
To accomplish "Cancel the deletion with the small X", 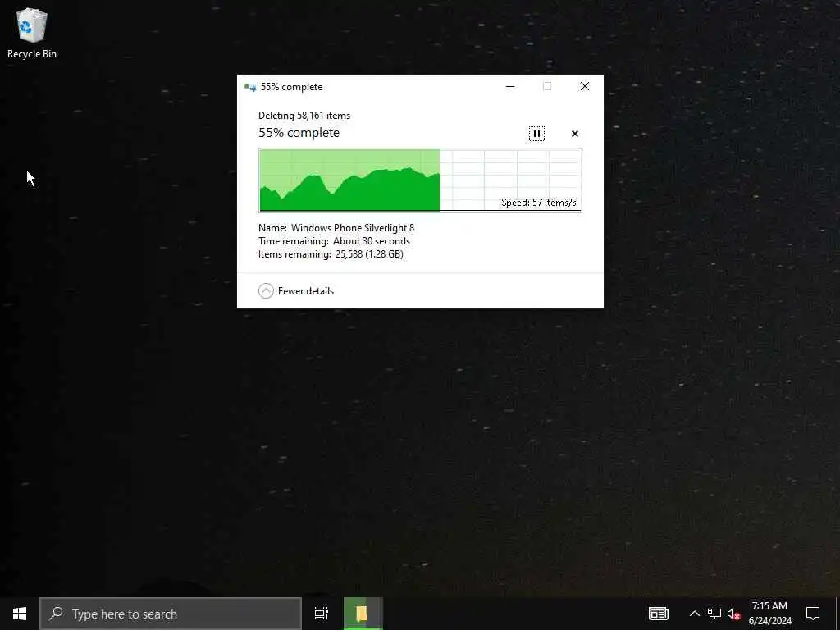I will [x=575, y=134].
